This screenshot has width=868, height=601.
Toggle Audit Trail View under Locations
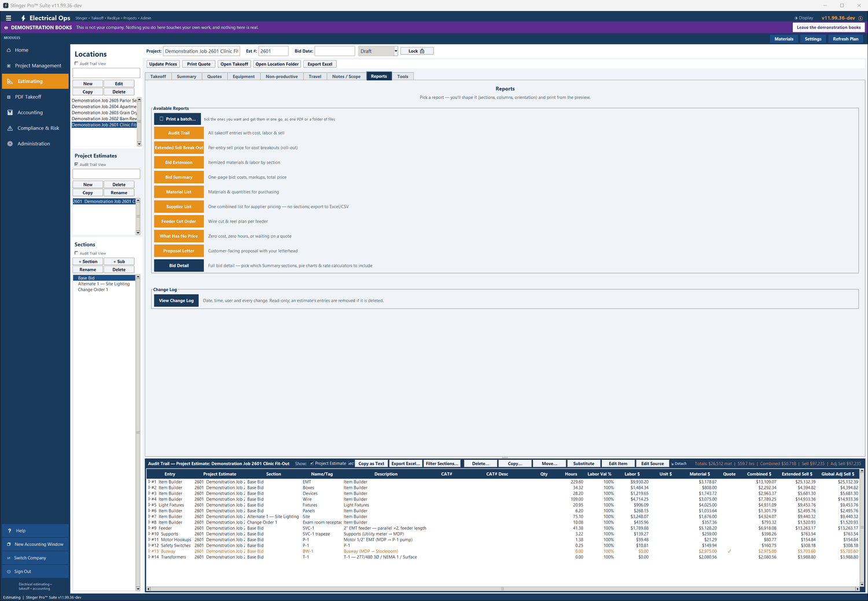pyautogui.click(x=76, y=64)
